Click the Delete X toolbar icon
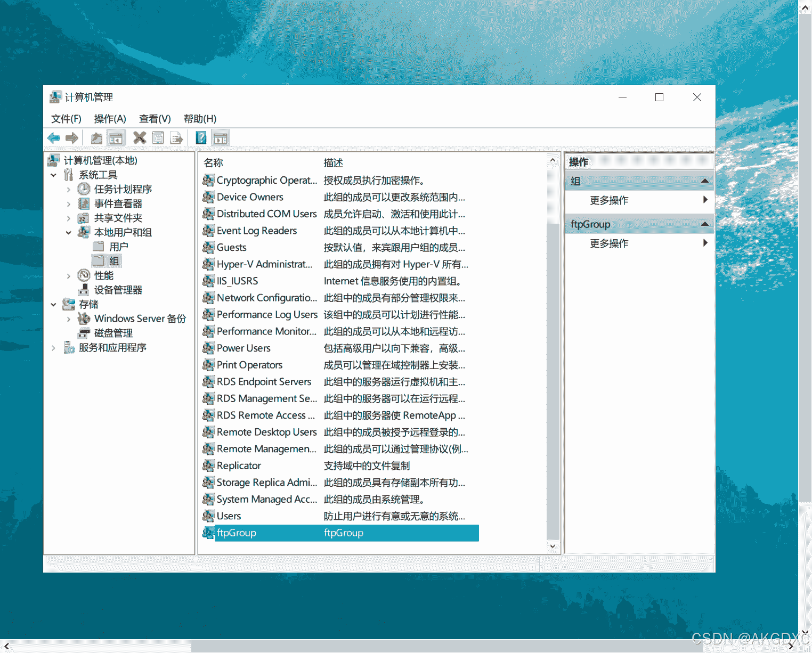The image size is (812, 653). [x=140, y=138]
